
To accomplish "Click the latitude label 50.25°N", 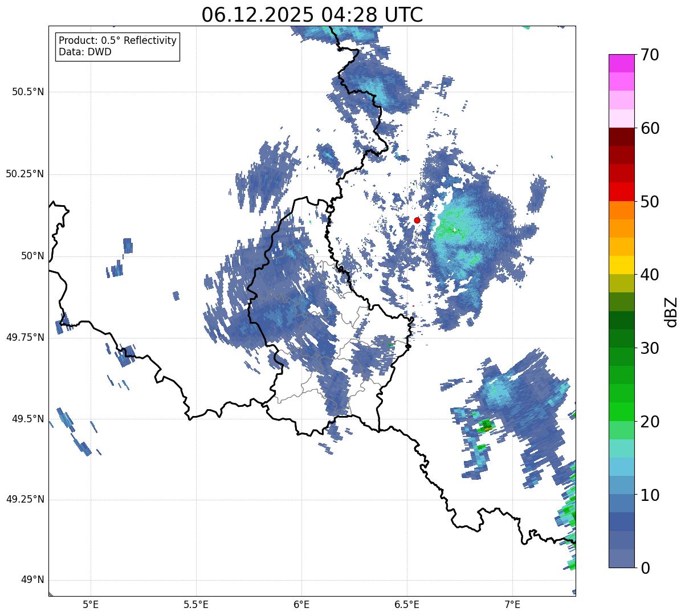I will click(25, 174).
